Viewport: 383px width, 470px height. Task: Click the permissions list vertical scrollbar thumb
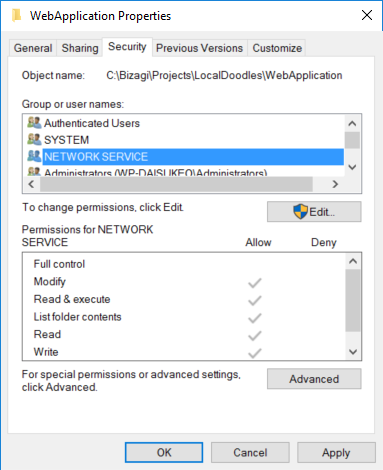[x=353, y=300]
